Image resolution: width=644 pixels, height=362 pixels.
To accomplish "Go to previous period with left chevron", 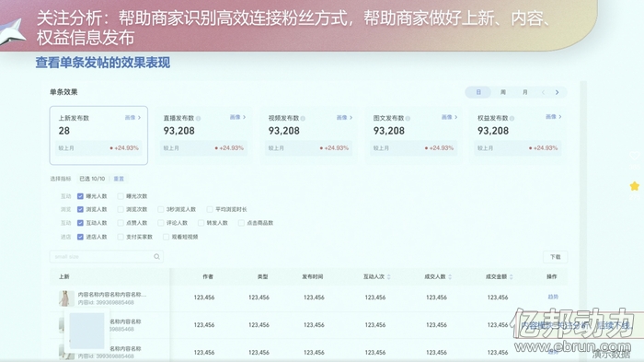I will click(x=543, y=92).
